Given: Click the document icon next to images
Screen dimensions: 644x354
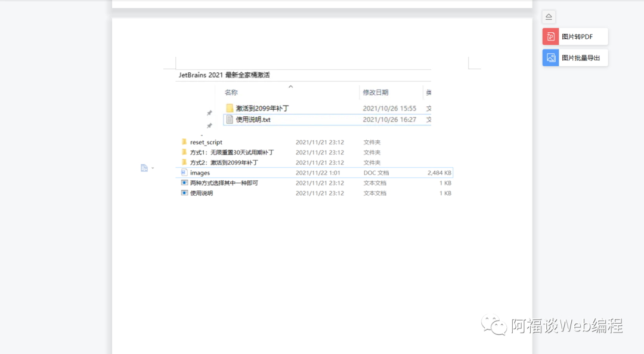Looking at the screenshot, I should coord(184,173).
